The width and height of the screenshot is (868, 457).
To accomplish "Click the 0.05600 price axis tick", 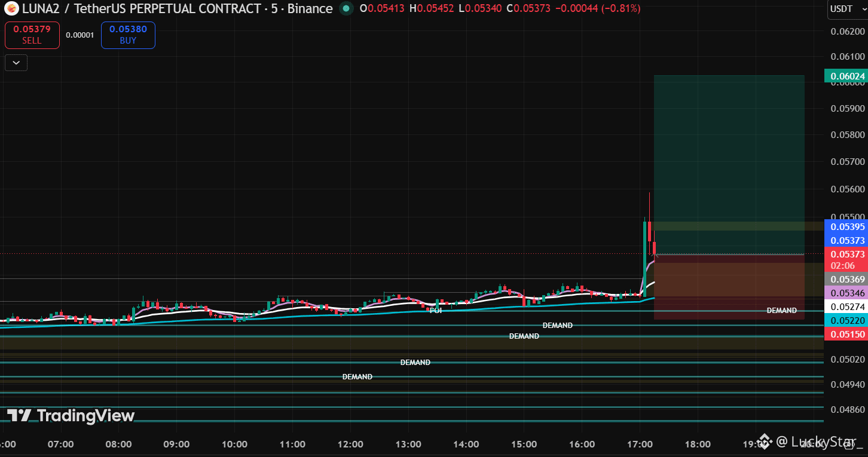I will [x=848, y=189].
